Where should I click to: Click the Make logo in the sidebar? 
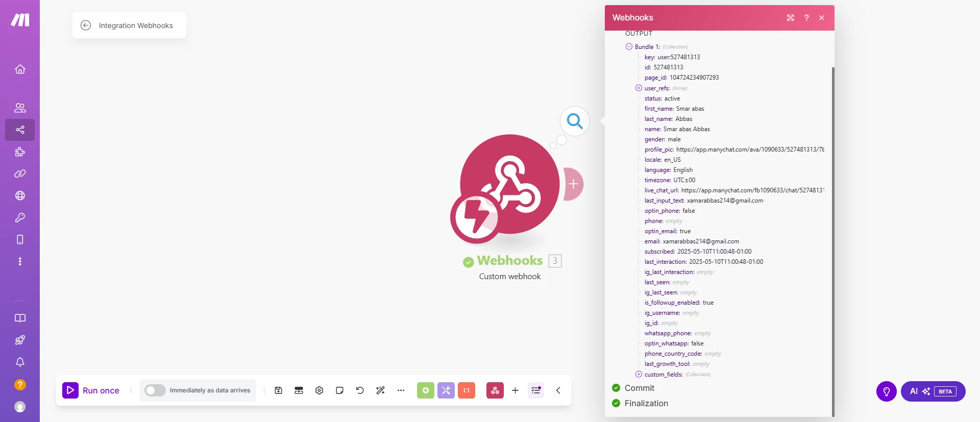click(x=20, y=20)
